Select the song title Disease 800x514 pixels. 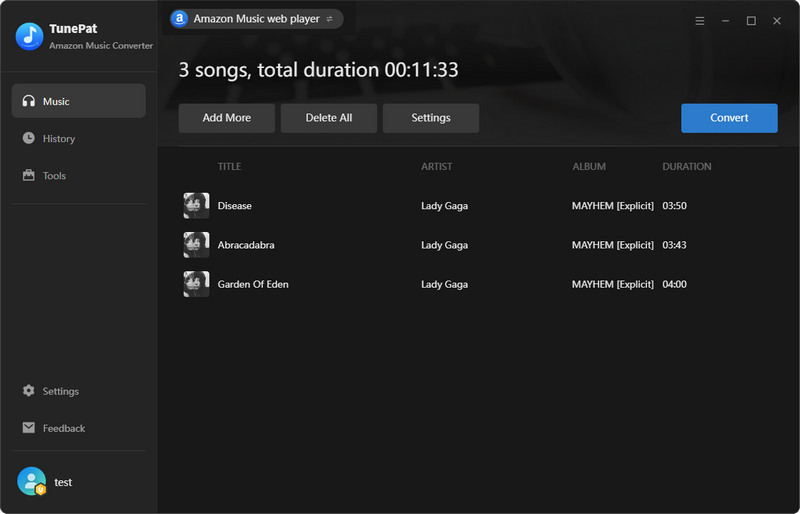click(235, 206)
